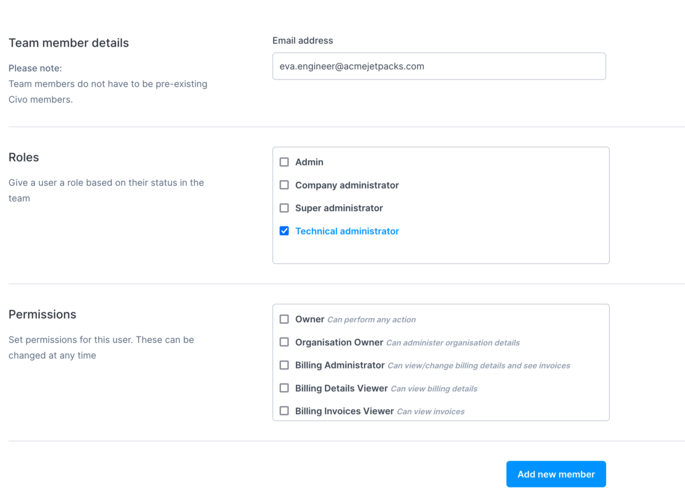Click the Company administrator label text
The width and height of the screenshot is (685, 500).
click(x=346, y=185)
